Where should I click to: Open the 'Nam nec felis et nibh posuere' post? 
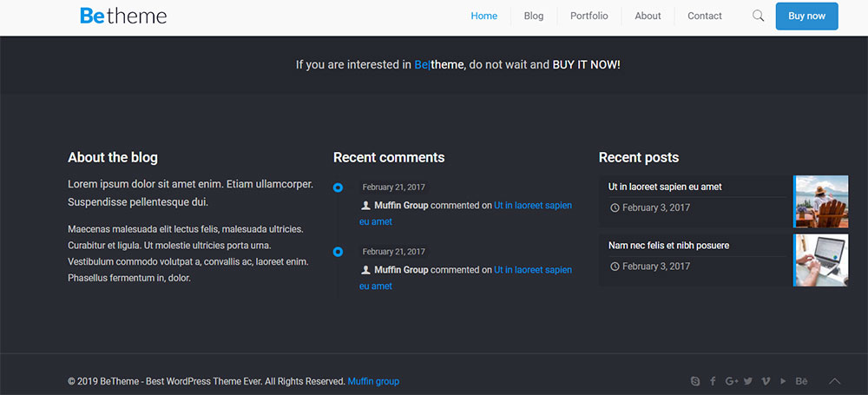tap(668, 246)
